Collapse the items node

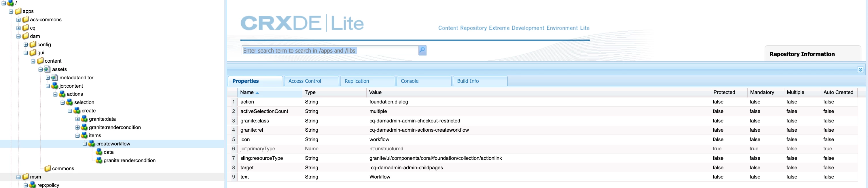(x=77, y=135)
